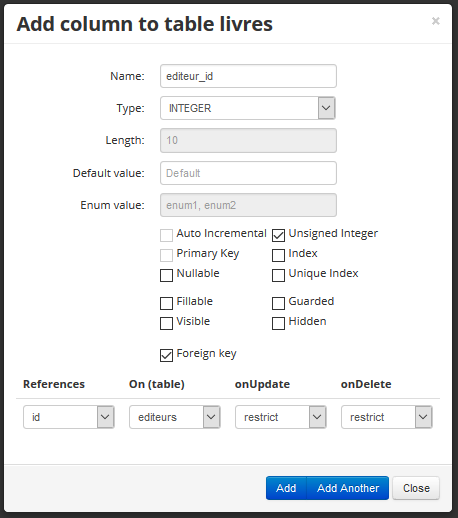Expand the References id dropdown

click(x=69, y=417)
